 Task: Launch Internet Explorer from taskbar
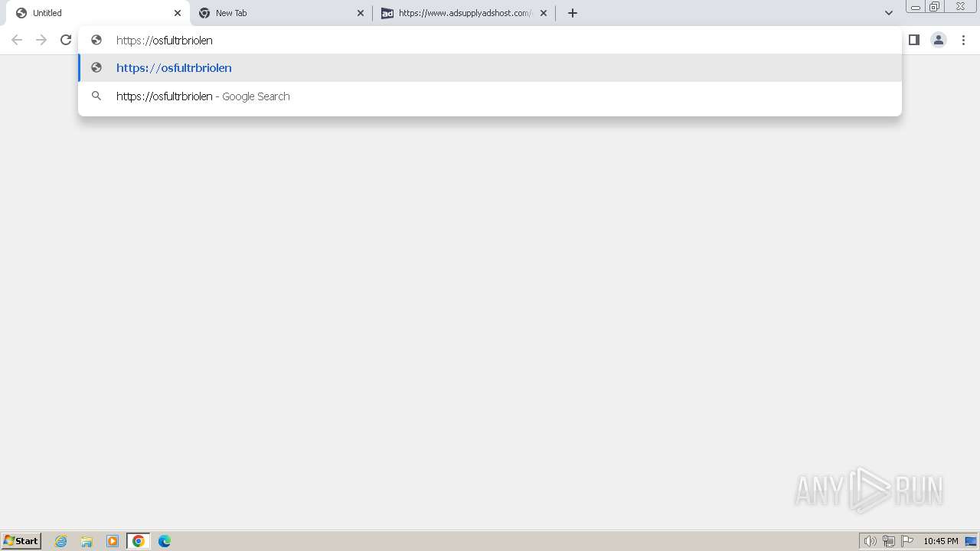click(61, 541)
